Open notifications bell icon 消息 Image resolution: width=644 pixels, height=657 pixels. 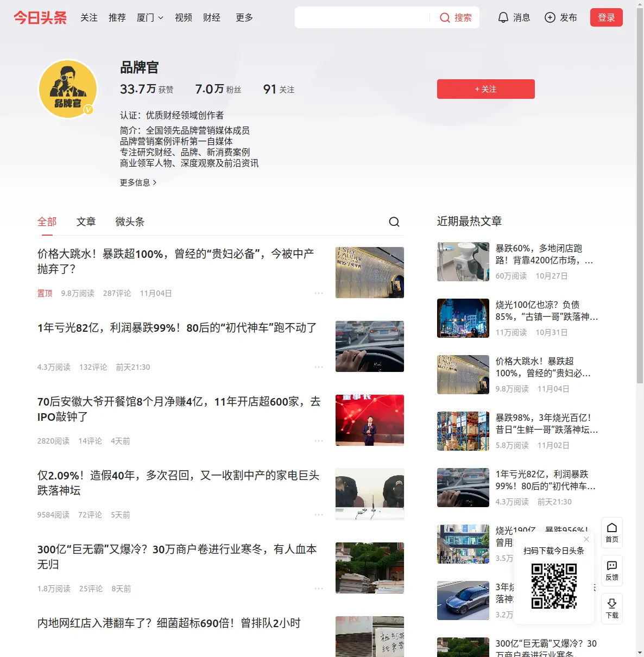[x=503, y=17]
